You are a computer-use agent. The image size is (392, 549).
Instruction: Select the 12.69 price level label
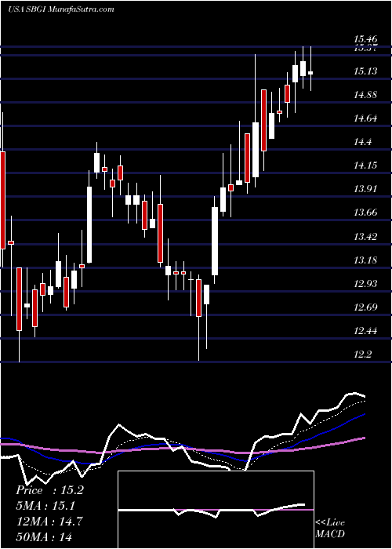click(x=365, y=307)
